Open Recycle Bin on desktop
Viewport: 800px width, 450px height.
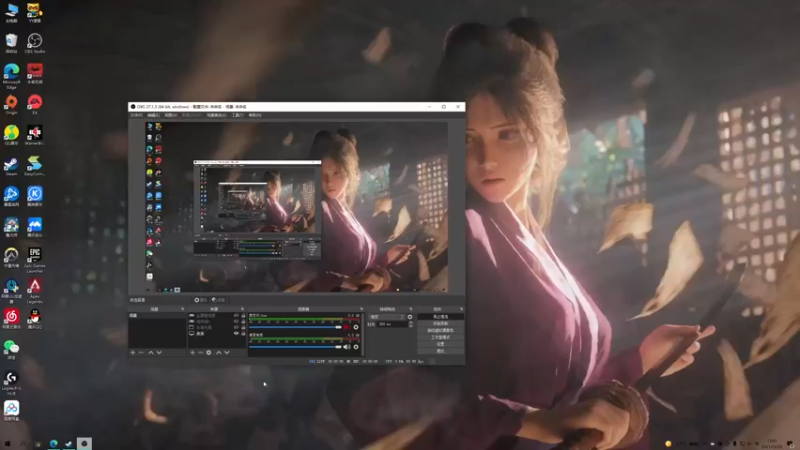[x=11, y=43]
